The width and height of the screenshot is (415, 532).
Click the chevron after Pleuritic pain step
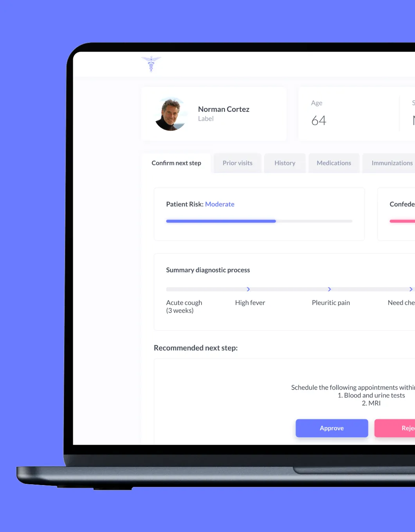click(x=411, y=289)
